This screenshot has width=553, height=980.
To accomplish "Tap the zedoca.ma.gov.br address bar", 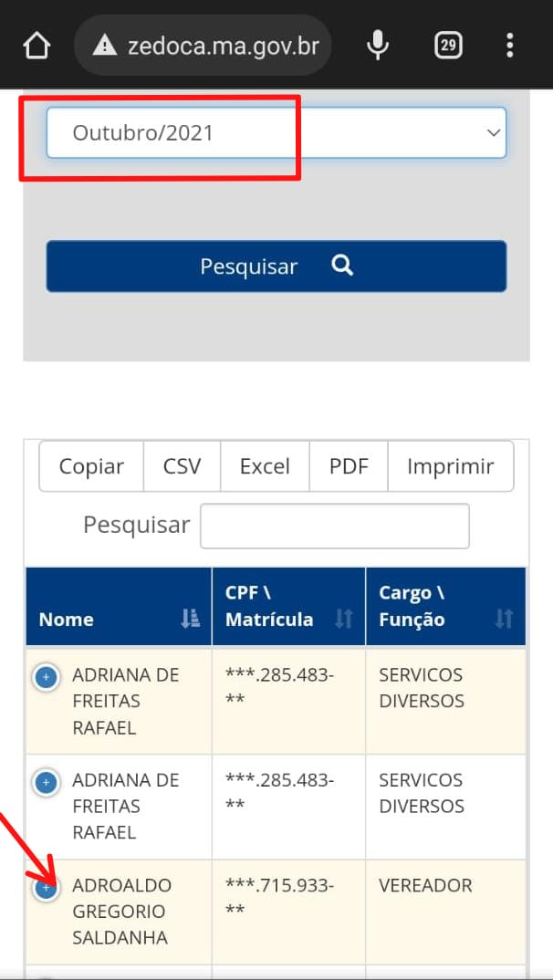I will pos(223,45).
